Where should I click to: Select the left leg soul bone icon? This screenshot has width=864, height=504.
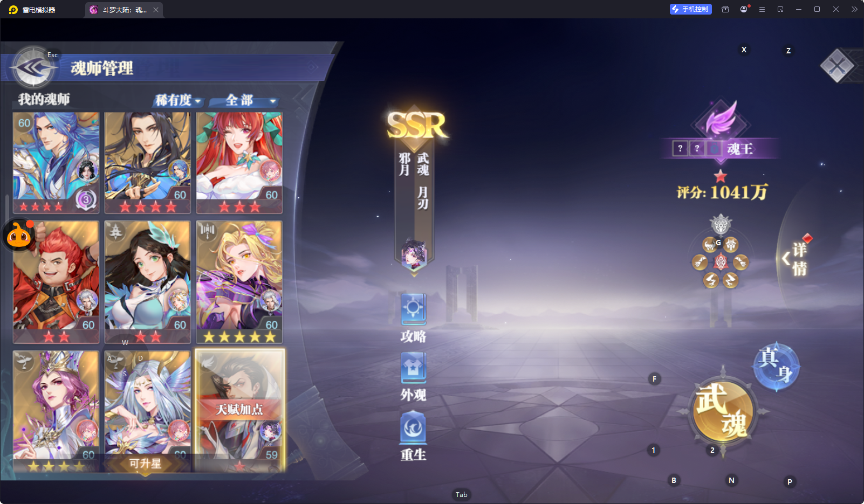(x=711, y=280)
